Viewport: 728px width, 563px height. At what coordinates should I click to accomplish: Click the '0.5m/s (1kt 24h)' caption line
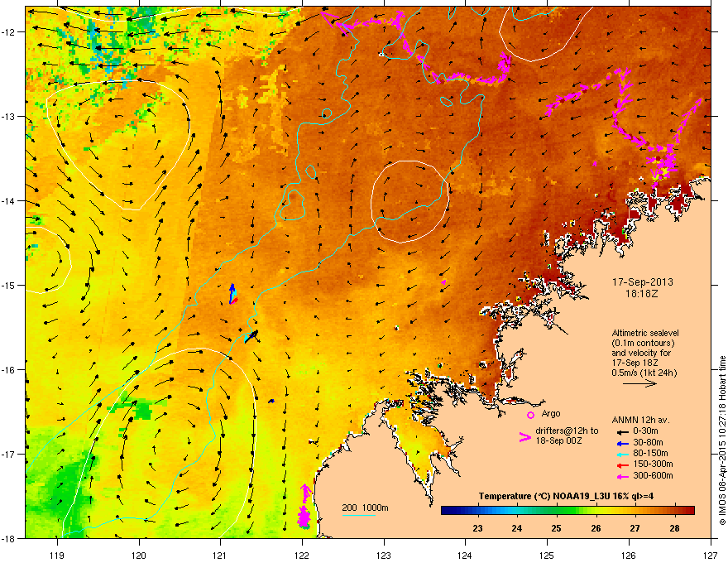[644, 373]
